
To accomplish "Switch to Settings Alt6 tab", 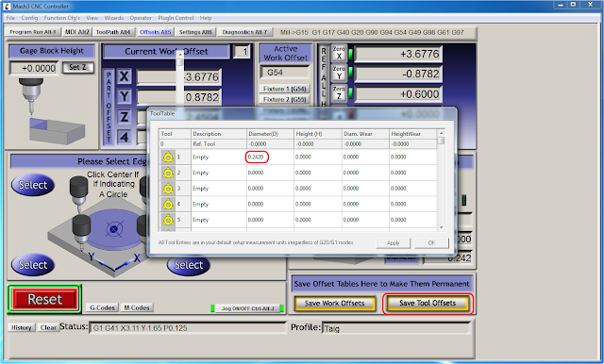I will 195,32.
